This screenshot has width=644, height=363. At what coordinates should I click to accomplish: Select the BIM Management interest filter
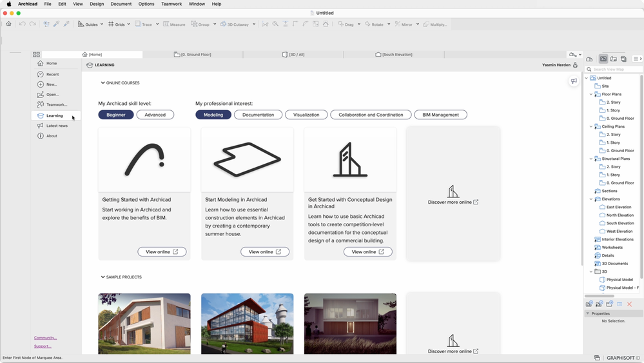(440, 115)
